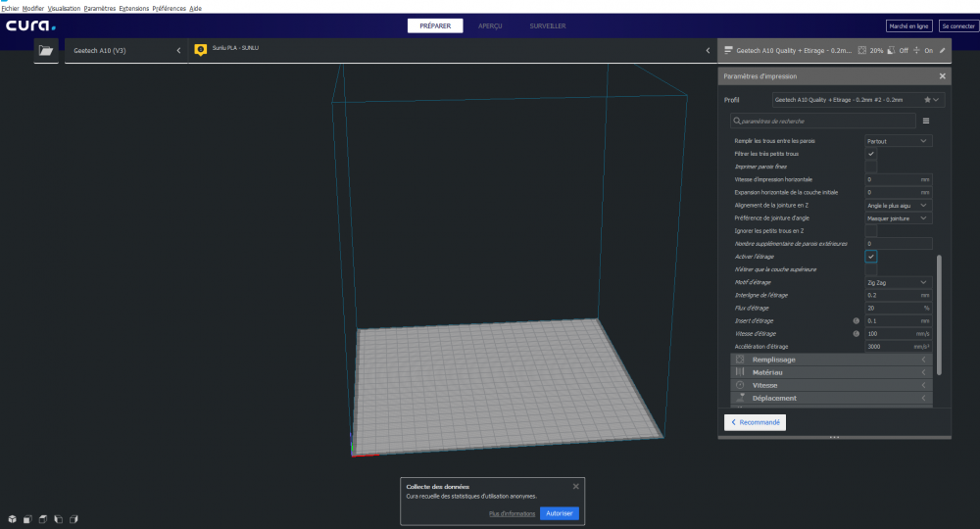Click the Autoriser button
The height and width of the screenshot is (529, 980).
click(560, 513)
